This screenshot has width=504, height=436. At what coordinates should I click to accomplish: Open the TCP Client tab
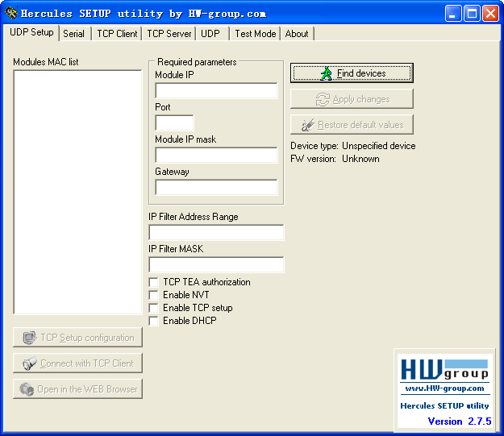[x=117, y=34]
